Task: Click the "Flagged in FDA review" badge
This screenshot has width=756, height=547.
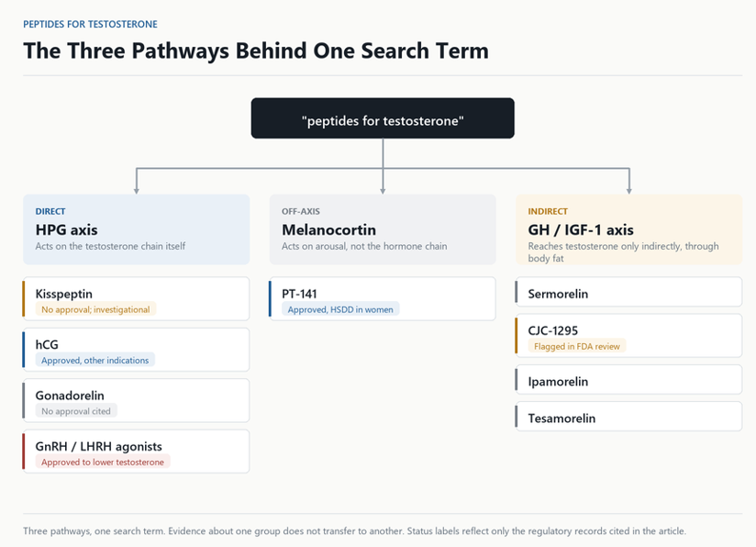Action: pos(577,346)
